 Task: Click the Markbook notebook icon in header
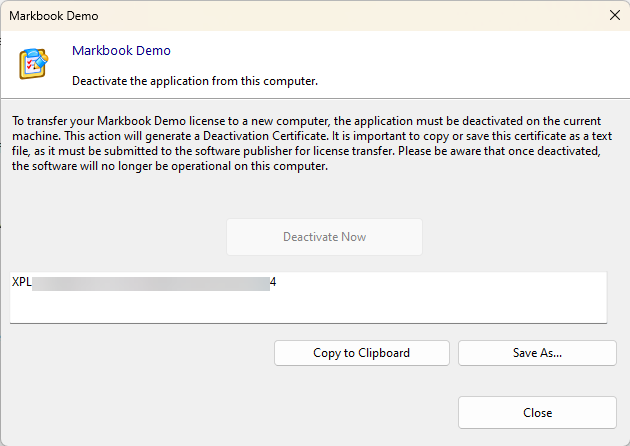coord(34,63)
